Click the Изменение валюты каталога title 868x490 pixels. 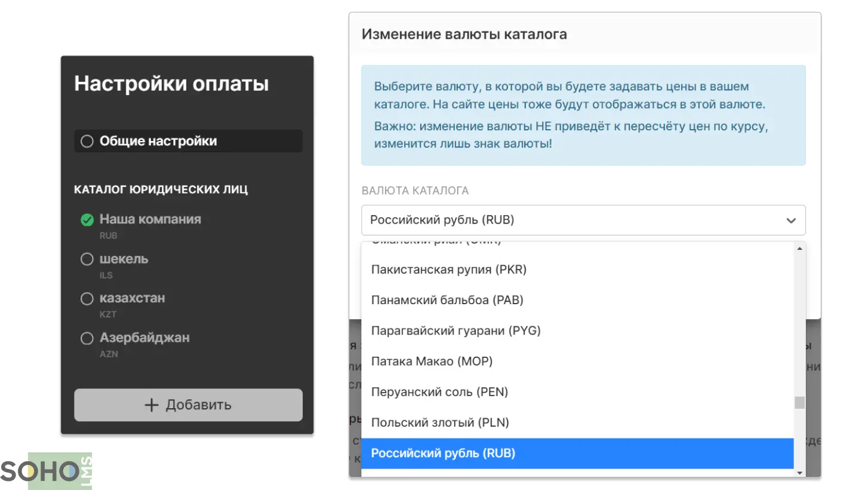point(464,34)
